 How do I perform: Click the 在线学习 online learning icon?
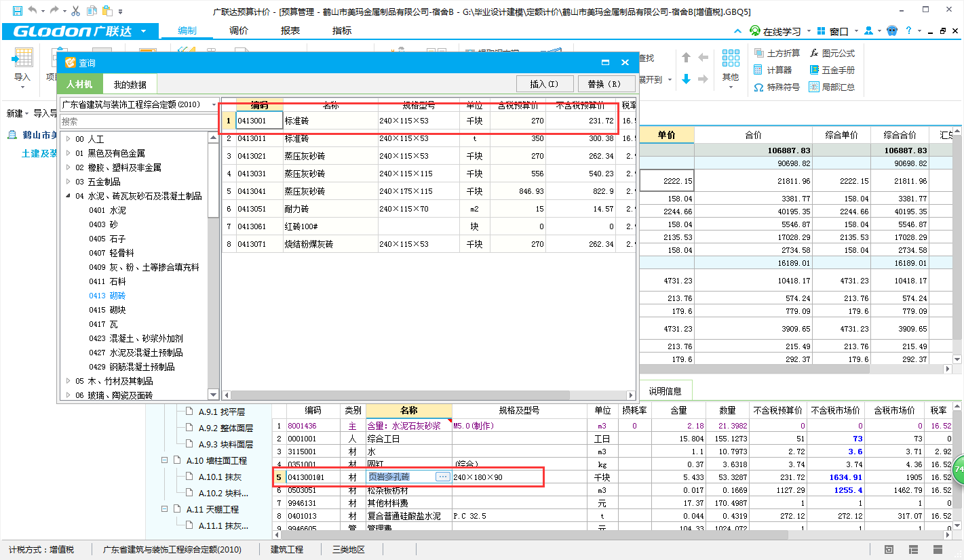pyautogui.click(x=755, y=31)
